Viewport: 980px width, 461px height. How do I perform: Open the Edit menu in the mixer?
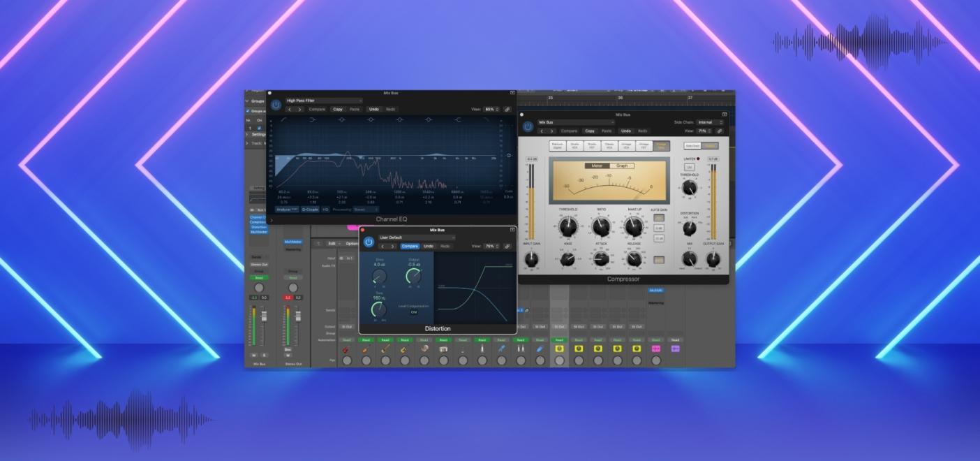point(333,243)
